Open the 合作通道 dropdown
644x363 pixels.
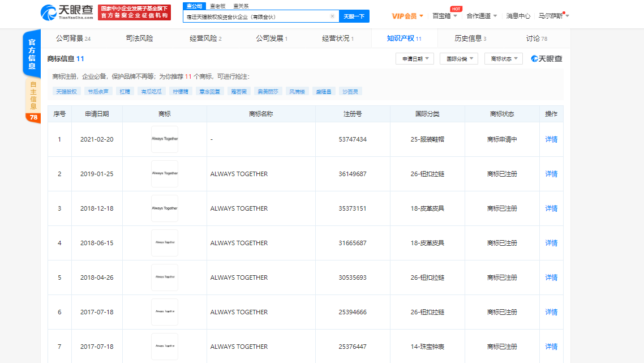tap(482, 16)
